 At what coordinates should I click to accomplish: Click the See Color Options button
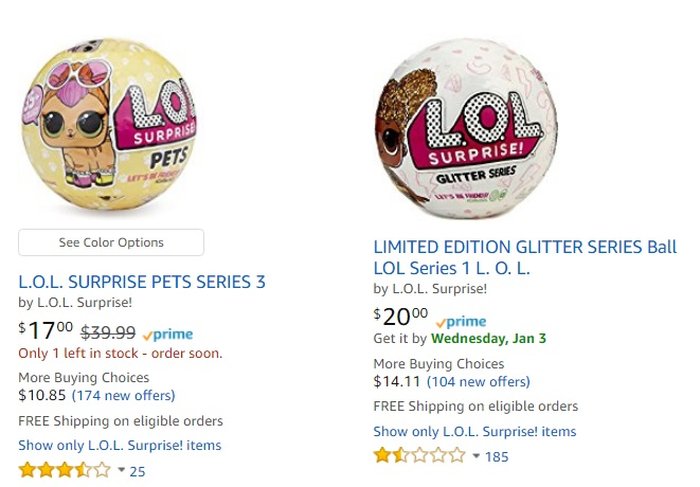[x=111, y=242]
